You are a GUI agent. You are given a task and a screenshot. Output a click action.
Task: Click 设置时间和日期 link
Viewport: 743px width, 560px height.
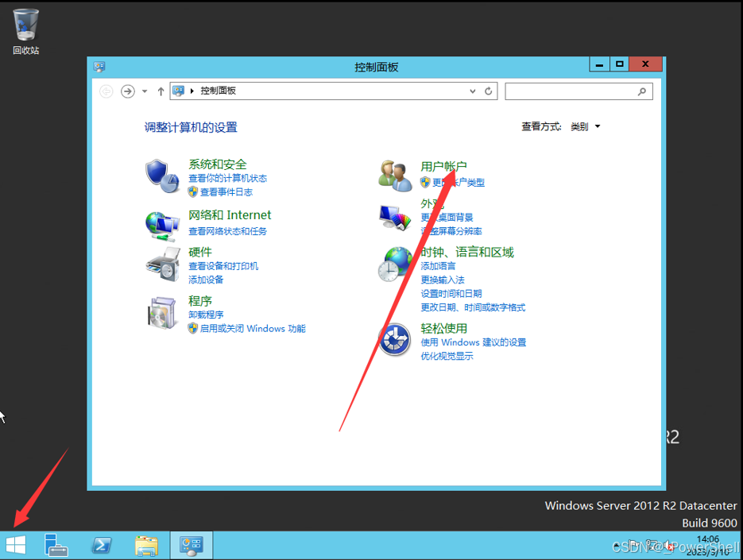tap(451, 294)
